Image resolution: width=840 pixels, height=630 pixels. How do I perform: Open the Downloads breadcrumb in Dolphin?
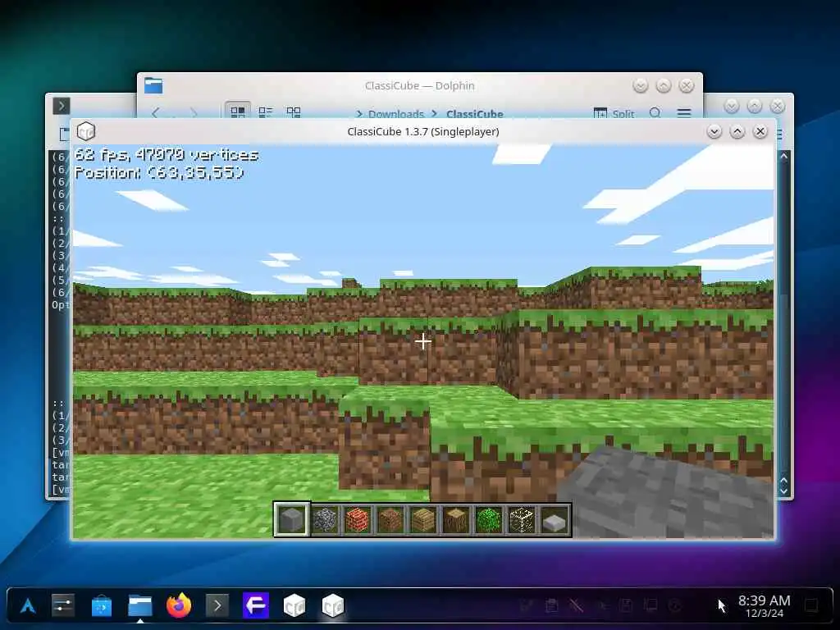[395, 114]
